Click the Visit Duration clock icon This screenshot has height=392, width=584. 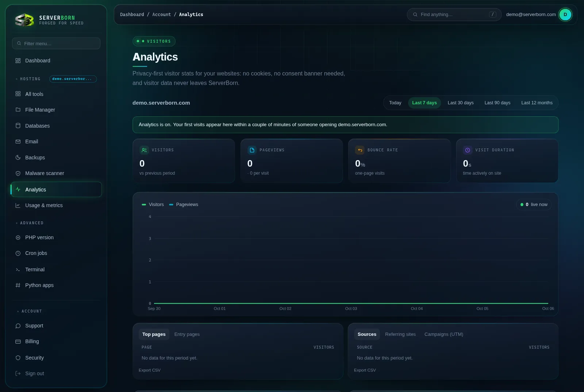click(468, 150)
